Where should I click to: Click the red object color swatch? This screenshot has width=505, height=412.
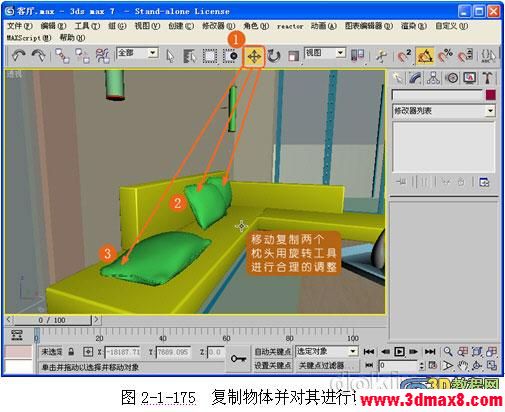(x=491, y=95)
